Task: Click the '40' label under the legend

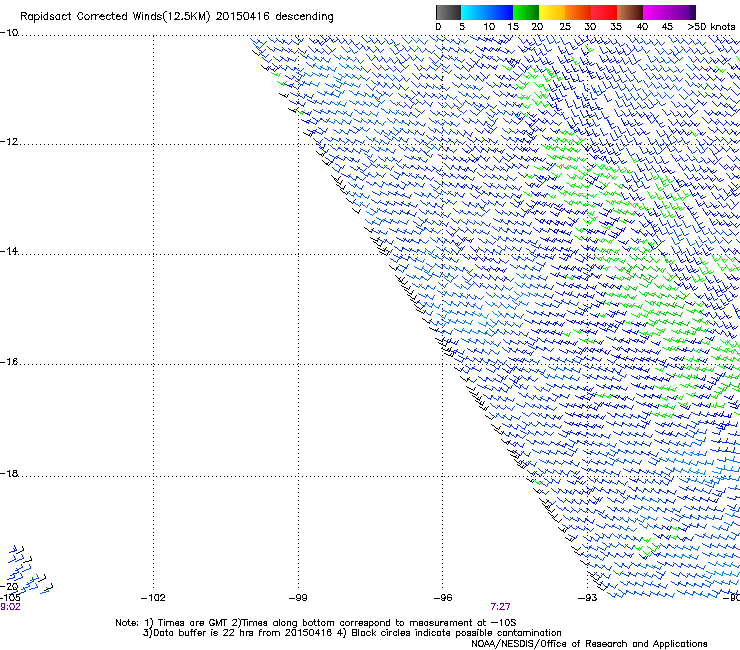Action: (642, 27)
